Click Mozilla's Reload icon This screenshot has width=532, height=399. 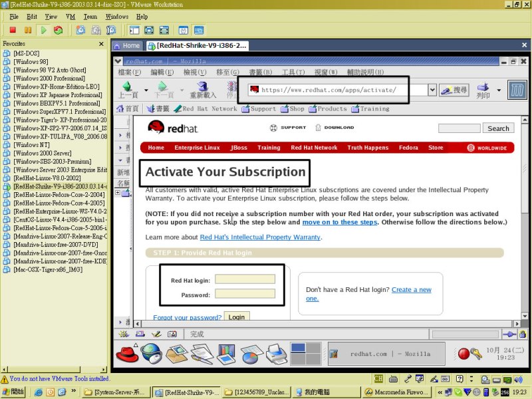(x=203, y=86)
